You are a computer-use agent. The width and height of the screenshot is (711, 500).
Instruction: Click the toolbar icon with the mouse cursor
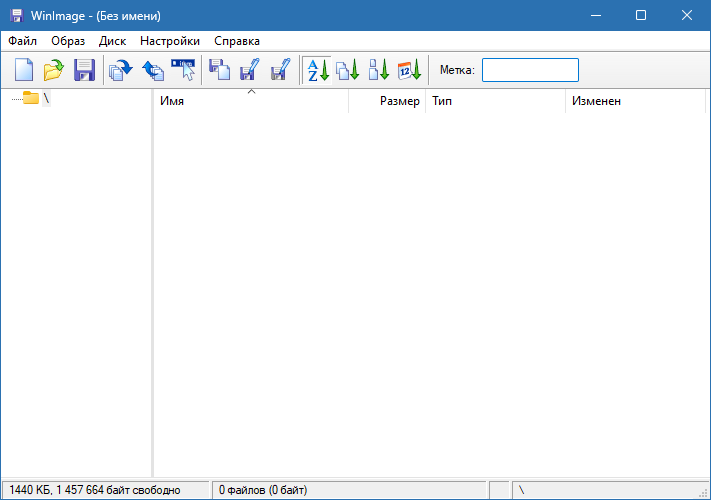pos(184,70)
